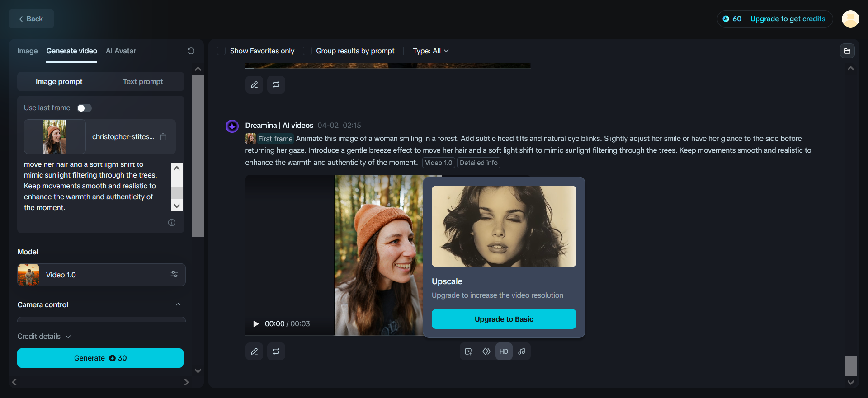The image size is (868, 398).
Task: Check the Show Favorites only box
Action: click(222, 51)
